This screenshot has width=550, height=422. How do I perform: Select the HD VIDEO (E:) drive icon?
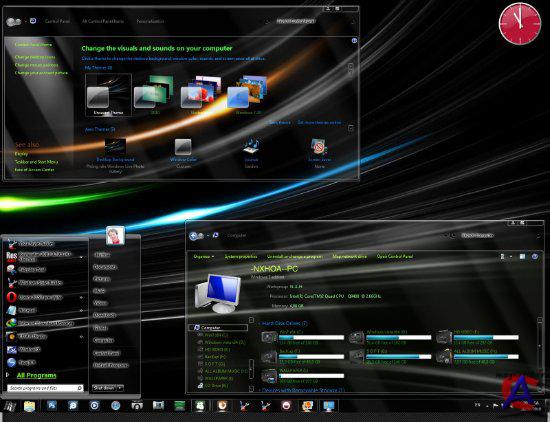(x=444, y=337)
